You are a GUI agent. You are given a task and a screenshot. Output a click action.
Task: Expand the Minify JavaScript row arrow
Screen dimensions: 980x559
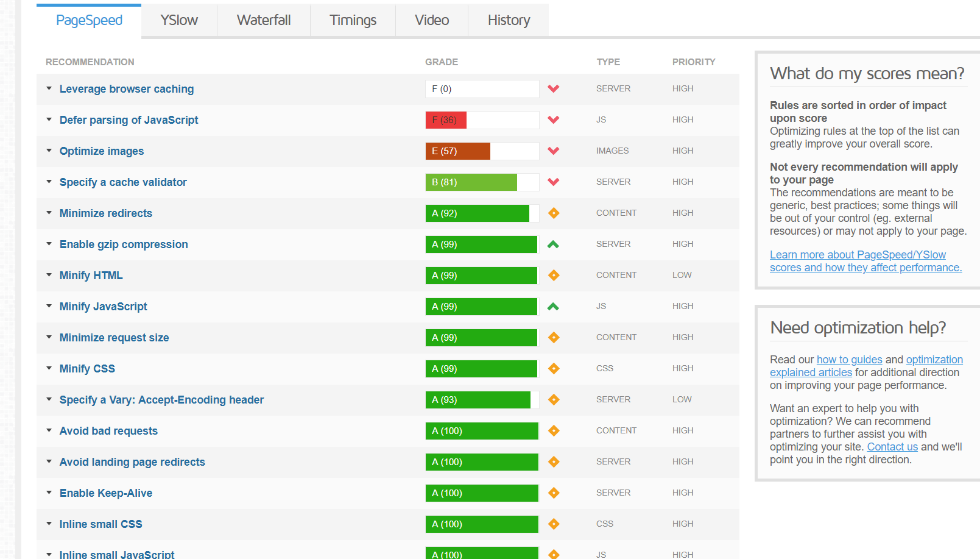(49, 306)
